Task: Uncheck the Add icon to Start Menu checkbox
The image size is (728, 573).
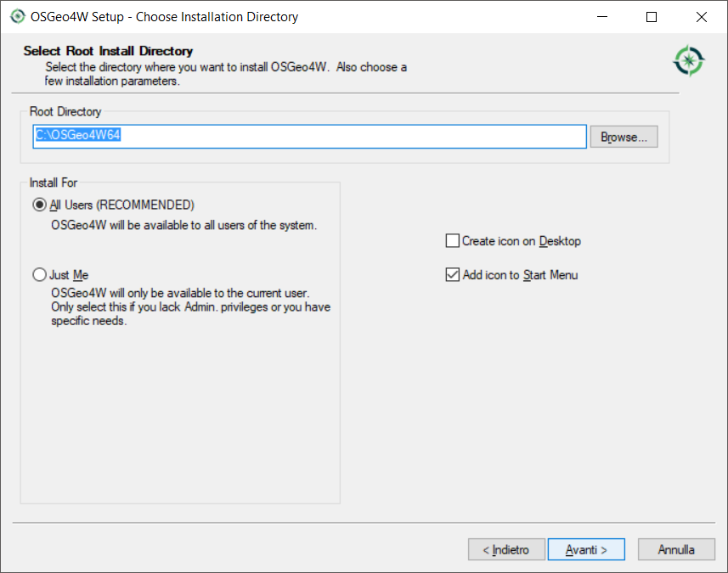Action: point(452,275)
